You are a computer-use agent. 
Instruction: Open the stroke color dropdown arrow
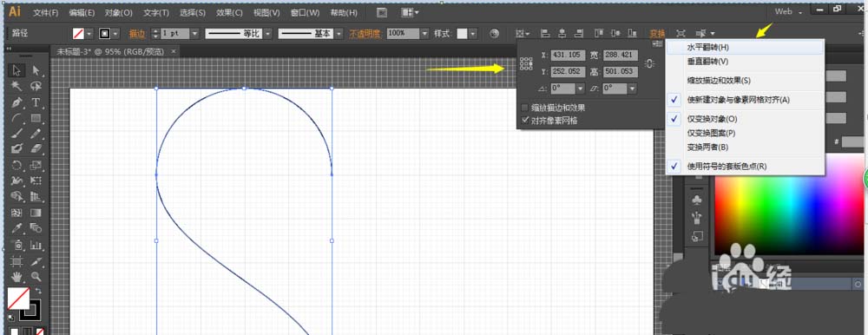coord(115,34)
